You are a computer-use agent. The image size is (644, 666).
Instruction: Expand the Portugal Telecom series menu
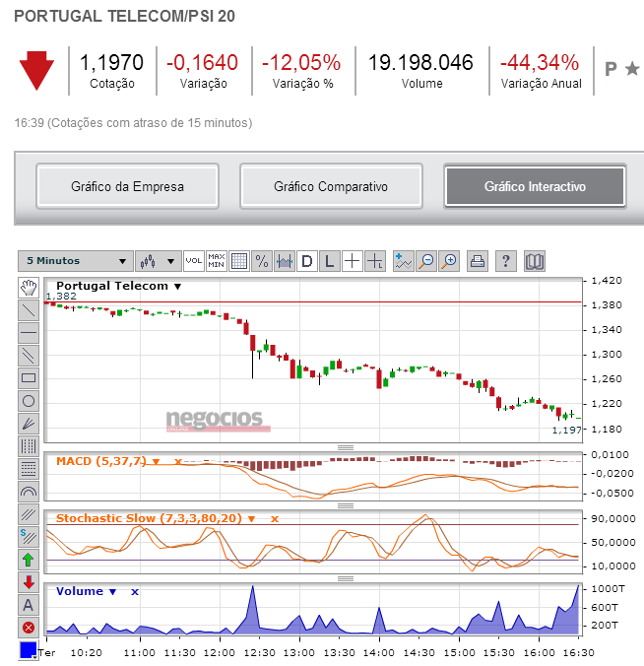[x=178, y=287]
